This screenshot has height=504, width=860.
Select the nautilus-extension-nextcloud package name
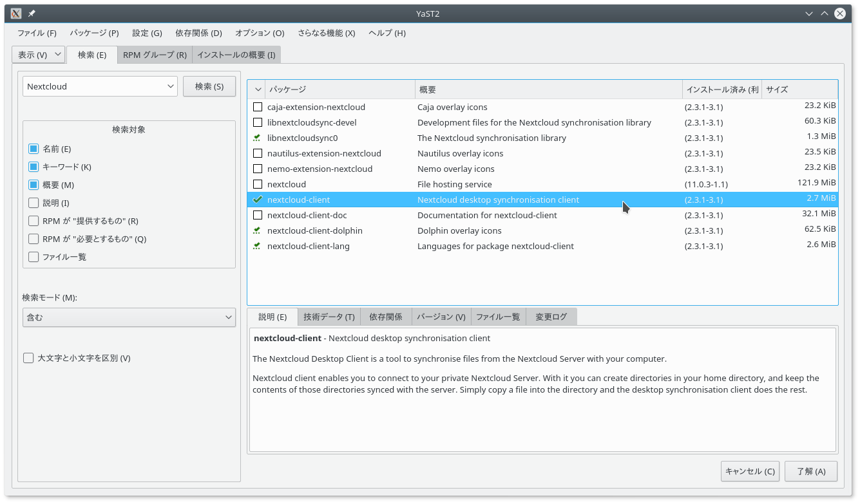324,153
